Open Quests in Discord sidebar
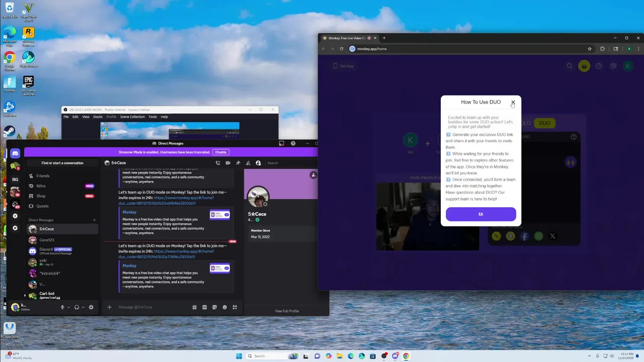This screenshot has height=362, width=644. (x=62, y=206)
